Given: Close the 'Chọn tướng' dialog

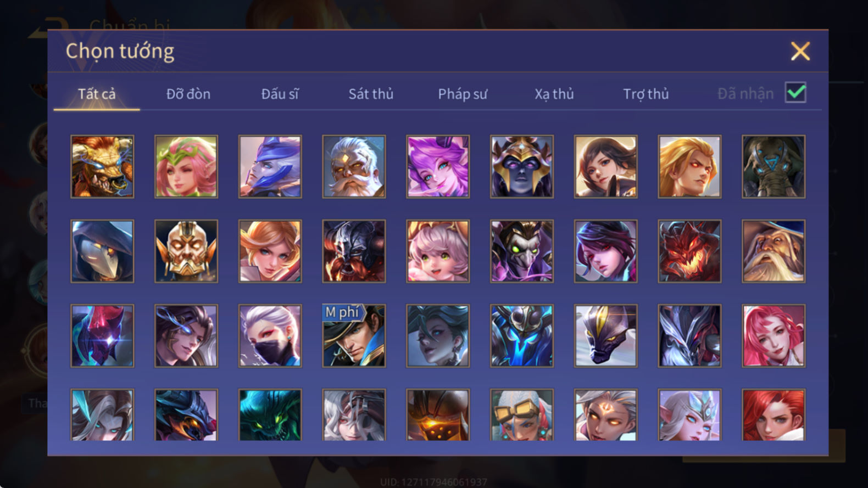Looking at the screenshot, I should (800, 51).
